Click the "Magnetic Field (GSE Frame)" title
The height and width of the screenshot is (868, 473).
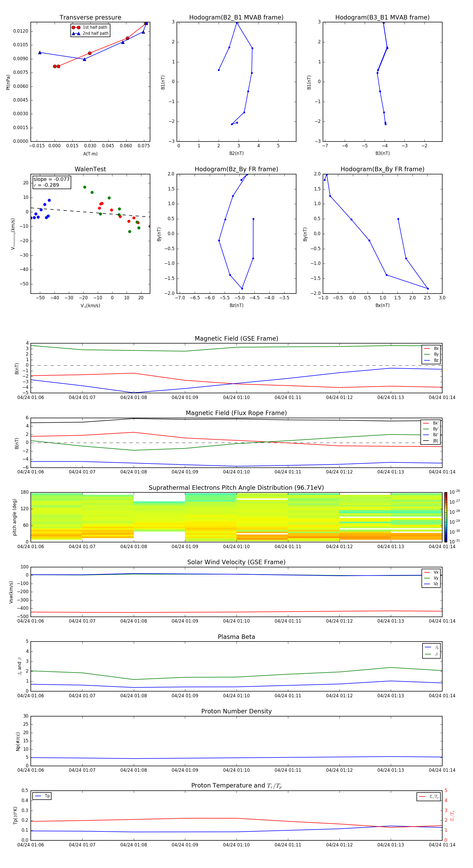[236, 339]
